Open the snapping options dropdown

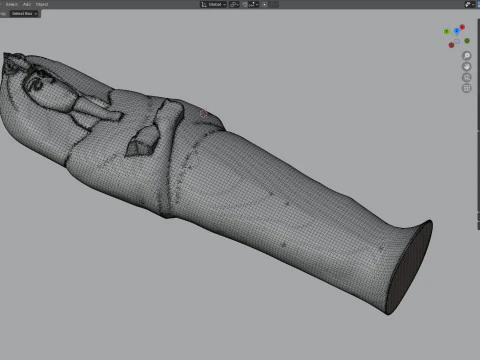[x=254, y=4]
